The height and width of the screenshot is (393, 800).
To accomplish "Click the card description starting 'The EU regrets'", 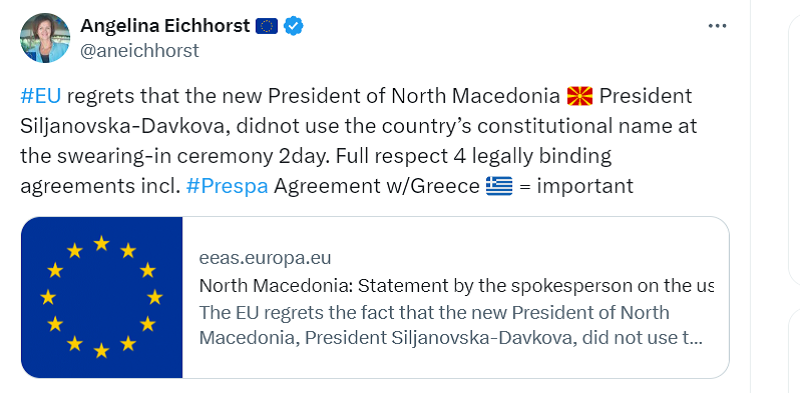I will [451, 325].
